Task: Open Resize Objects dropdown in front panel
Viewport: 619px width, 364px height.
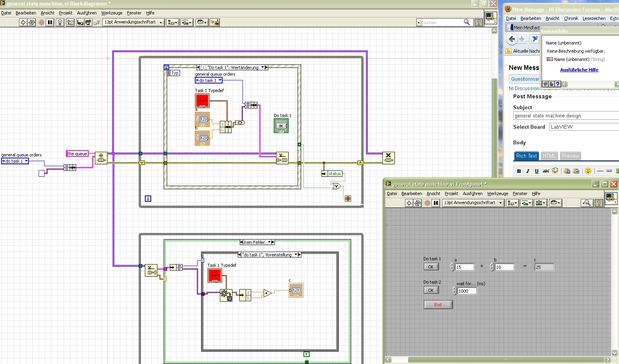Action: 541,203
